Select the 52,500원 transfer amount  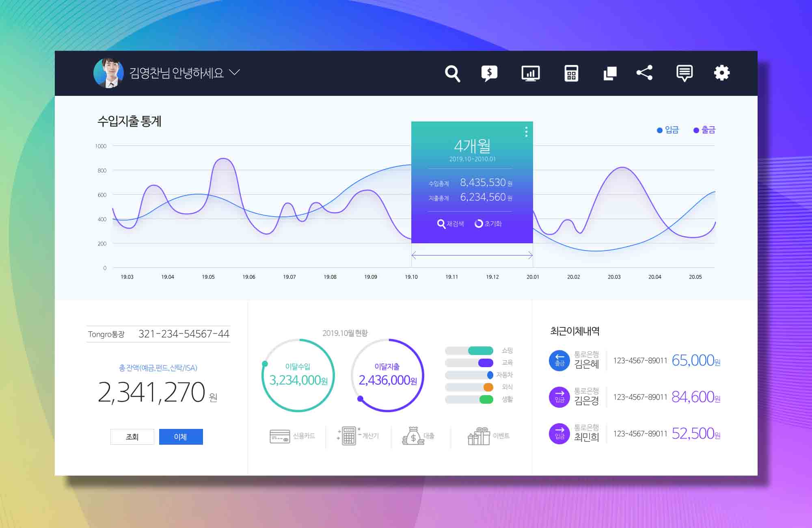click(696, 434)
